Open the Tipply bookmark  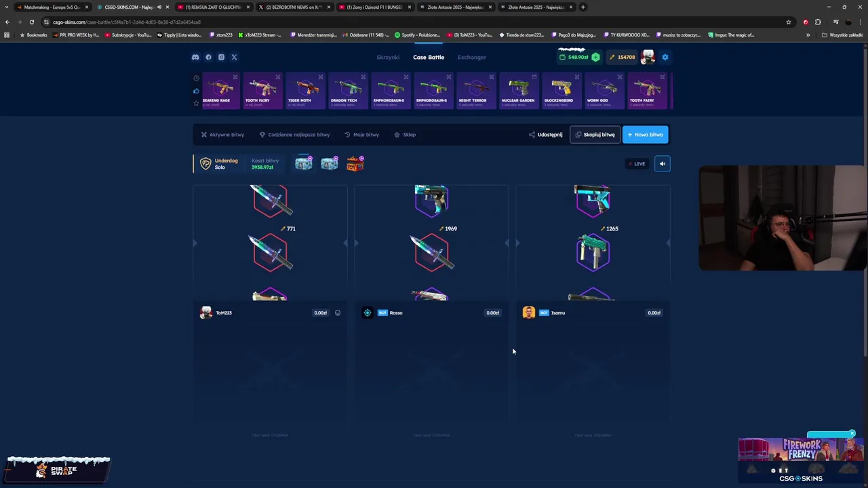(x=179, y=35)
